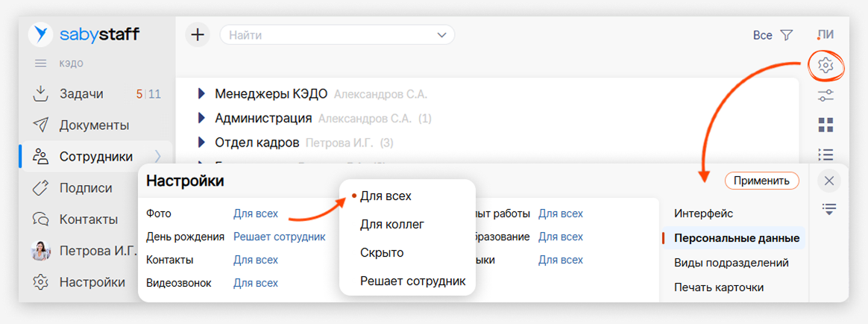Open the filter funnel icon next to Все
Viewport: 868px width, 324px height.
pos(787,35)
